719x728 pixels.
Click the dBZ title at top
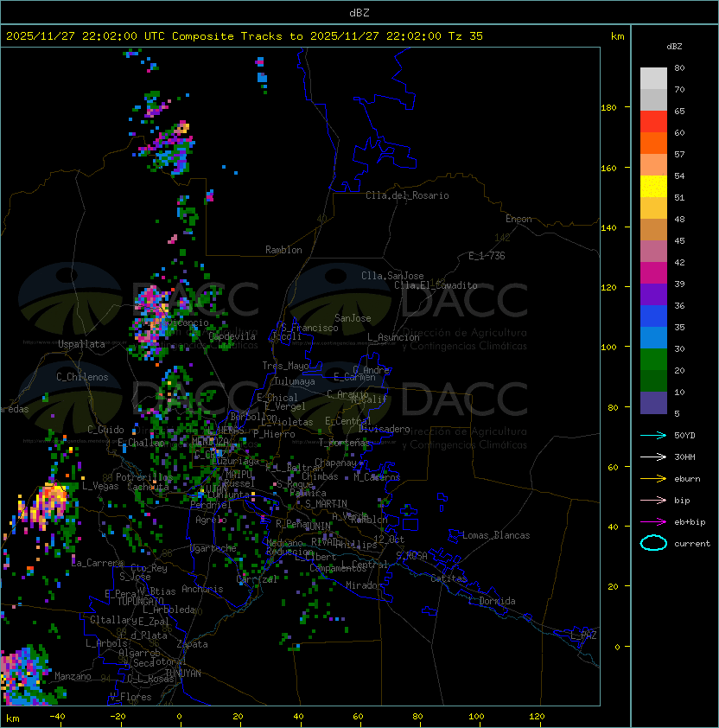[x=359, y=13]
